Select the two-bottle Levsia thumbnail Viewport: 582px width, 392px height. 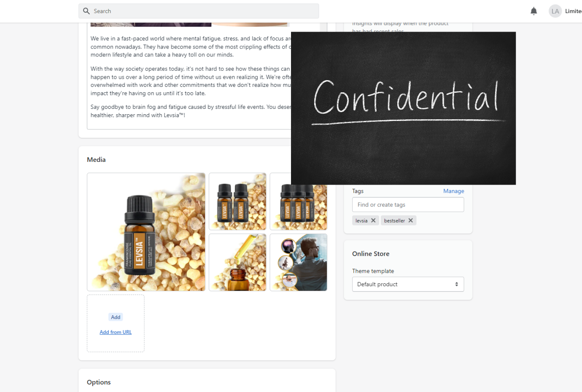click(x=237, y=201)
